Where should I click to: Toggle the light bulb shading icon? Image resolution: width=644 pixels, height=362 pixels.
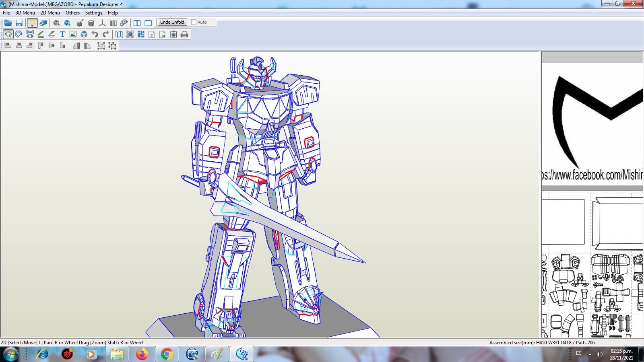pos(32,23)
